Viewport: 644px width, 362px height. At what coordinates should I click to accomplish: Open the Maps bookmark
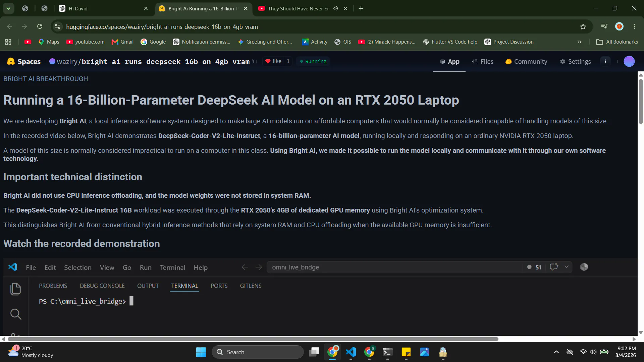click(49, 42)
